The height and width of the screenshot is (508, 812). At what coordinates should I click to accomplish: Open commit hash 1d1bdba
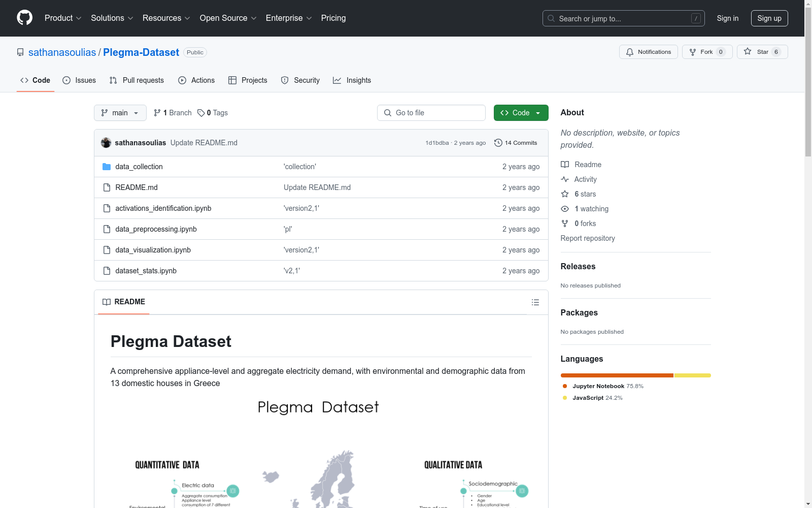coord(437,143)
